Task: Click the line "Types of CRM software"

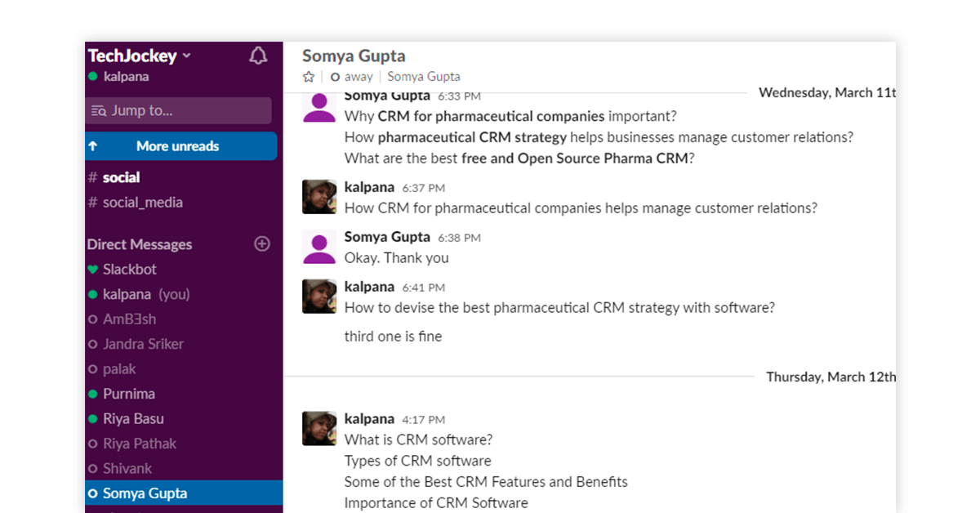Action: point(418,461)
